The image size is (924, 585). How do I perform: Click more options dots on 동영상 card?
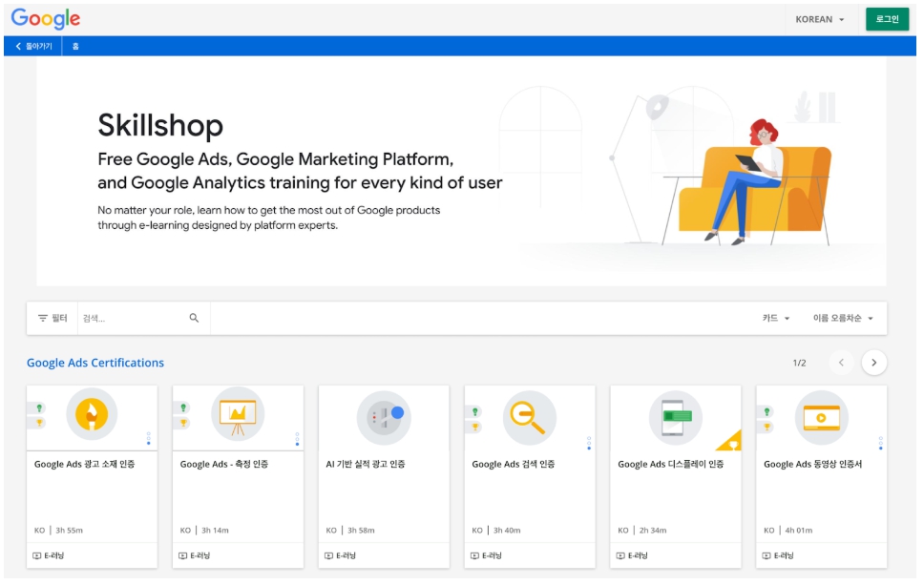pos(880,443)
